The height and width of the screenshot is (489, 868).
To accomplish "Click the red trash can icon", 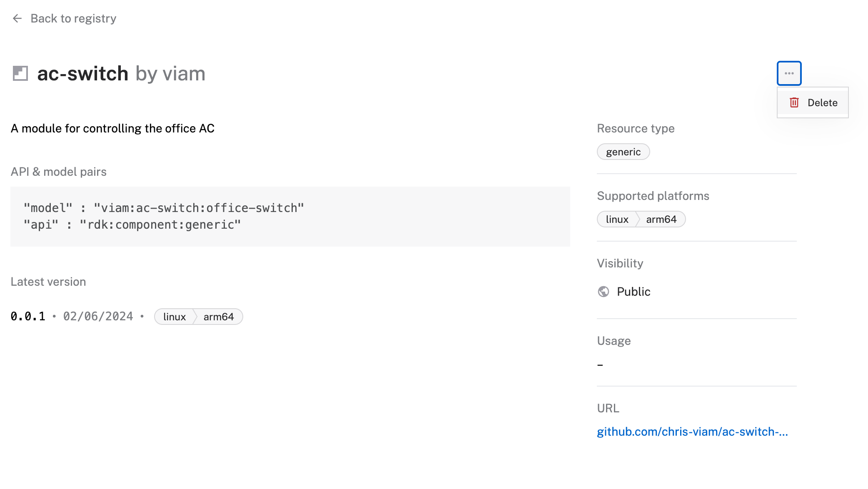I will pyautogui.click(x=794, y=102).
